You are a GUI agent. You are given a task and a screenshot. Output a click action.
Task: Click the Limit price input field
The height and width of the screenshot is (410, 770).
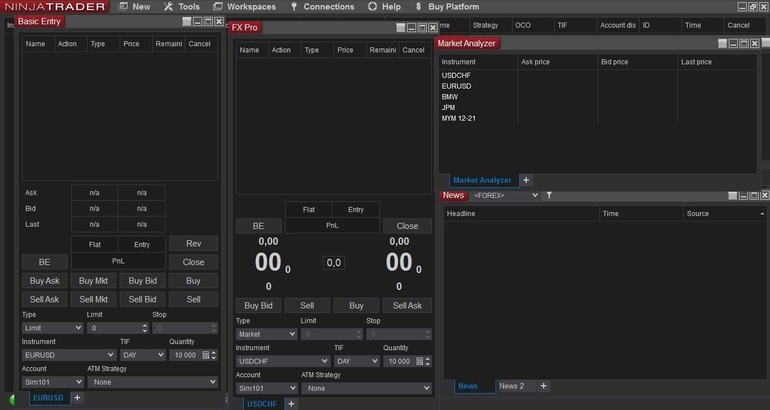click(113, 328)
